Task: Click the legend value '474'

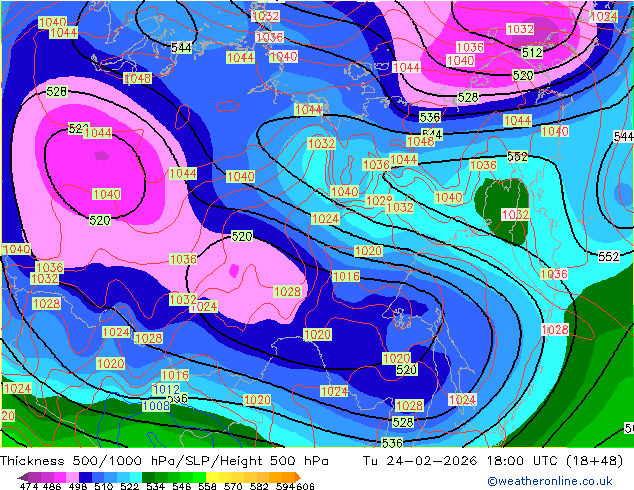Action: tap(29, 486)
